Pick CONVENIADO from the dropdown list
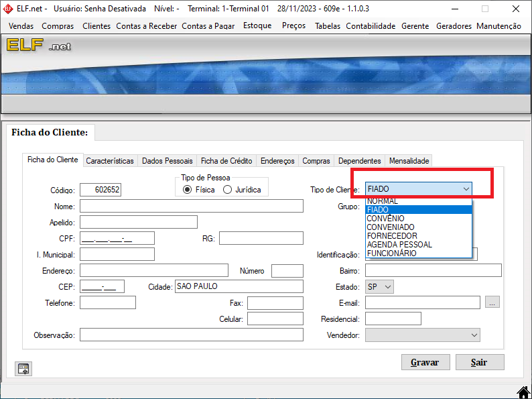532x399 pixels. click(419, 227)
